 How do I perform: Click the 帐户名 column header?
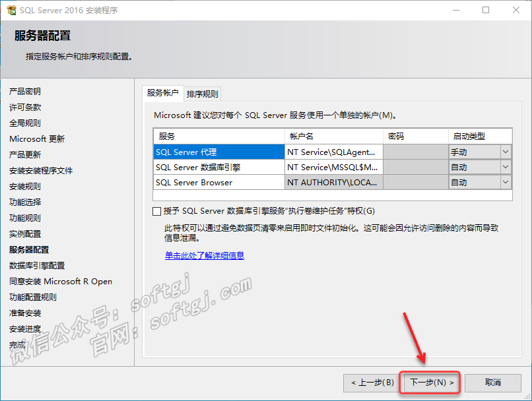pyautogui.click(x=334, y=137)
